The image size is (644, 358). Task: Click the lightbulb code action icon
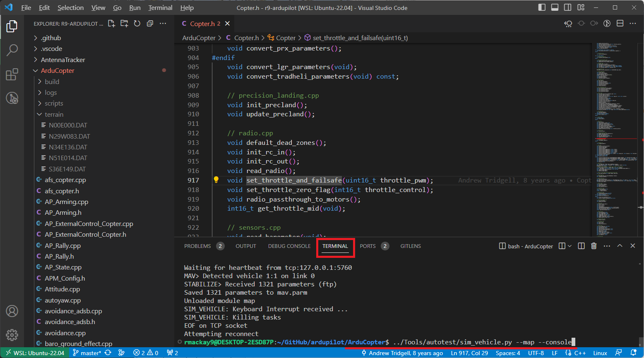click(216, 180)
